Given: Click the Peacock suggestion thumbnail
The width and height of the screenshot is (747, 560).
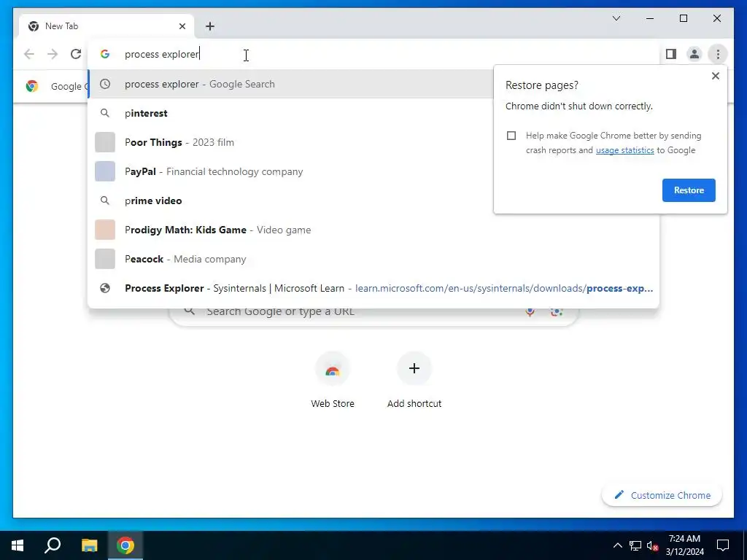Looking at the screenshot, I should 105,259.
